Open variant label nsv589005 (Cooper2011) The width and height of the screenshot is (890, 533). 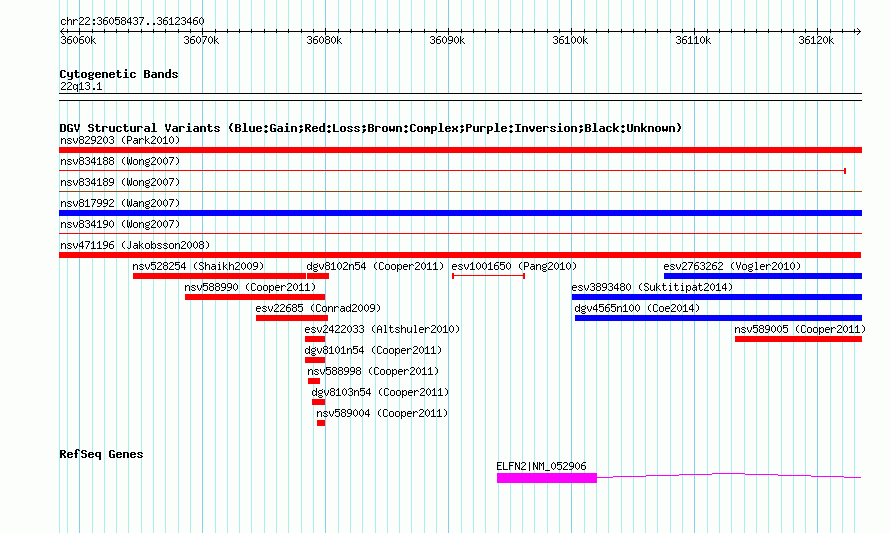tap(800, 329)
